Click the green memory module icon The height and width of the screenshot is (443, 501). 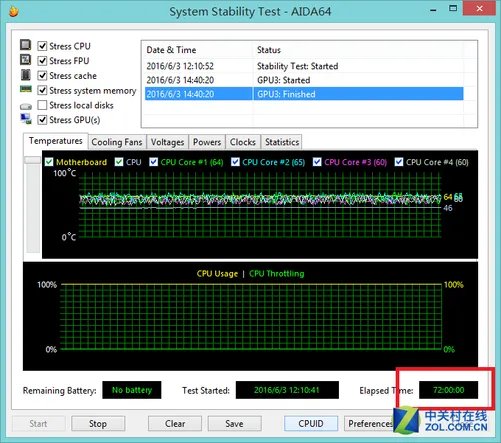point(26,89)
